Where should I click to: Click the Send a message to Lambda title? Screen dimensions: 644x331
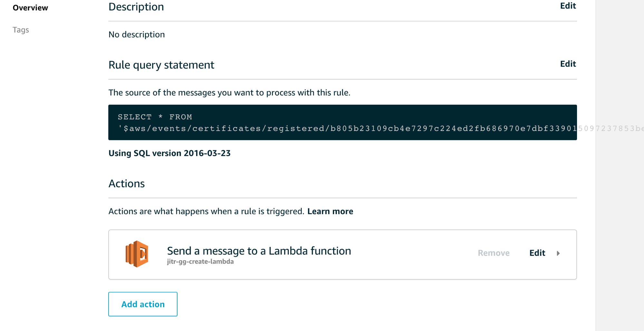259,251
